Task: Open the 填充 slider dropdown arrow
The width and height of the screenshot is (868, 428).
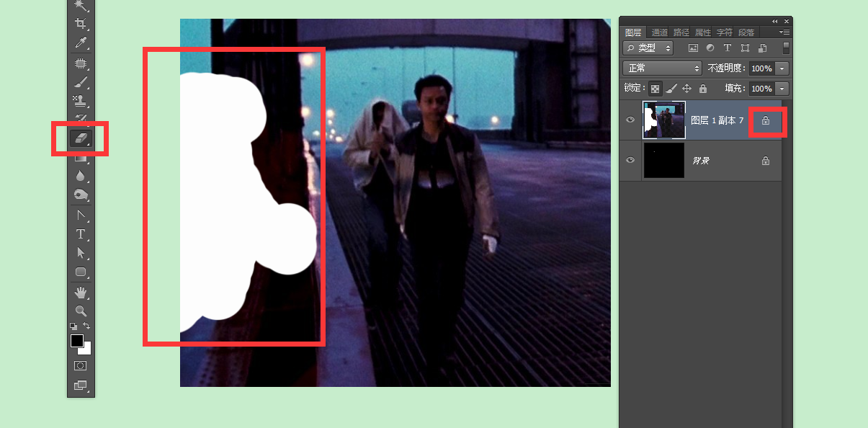Action: [x=782, y=89]
